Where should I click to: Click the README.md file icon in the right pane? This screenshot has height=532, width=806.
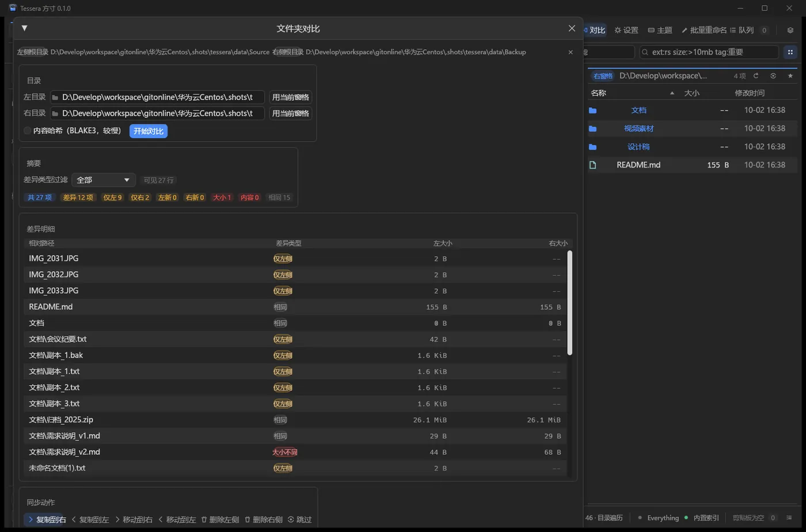point(593,165)
